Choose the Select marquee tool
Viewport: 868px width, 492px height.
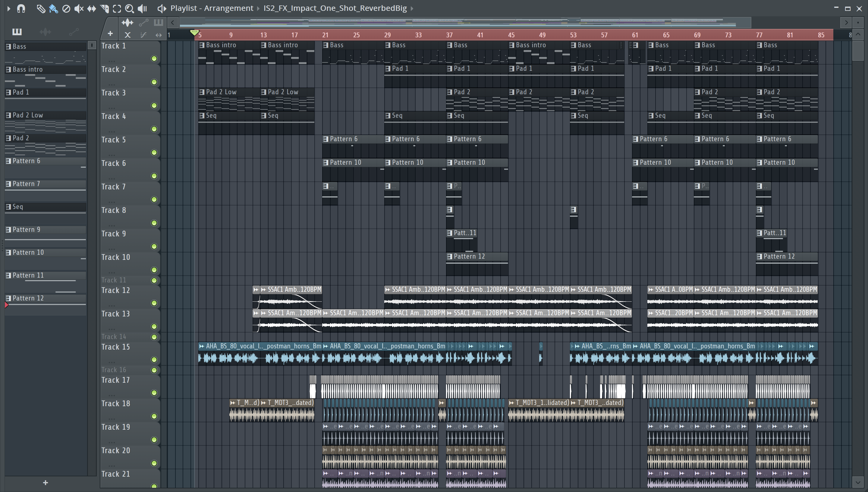pyautogui.click(x=117, y=8)
